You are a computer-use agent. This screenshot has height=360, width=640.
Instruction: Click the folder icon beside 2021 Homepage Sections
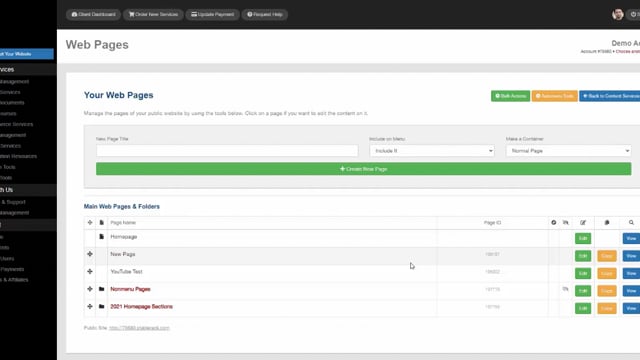(x=102, y=307)
